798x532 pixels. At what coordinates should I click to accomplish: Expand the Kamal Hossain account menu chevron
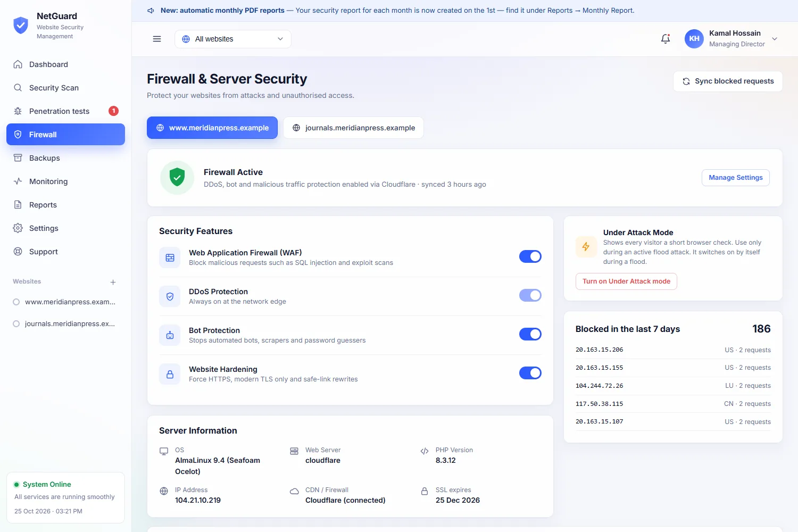tap(775, 39)
